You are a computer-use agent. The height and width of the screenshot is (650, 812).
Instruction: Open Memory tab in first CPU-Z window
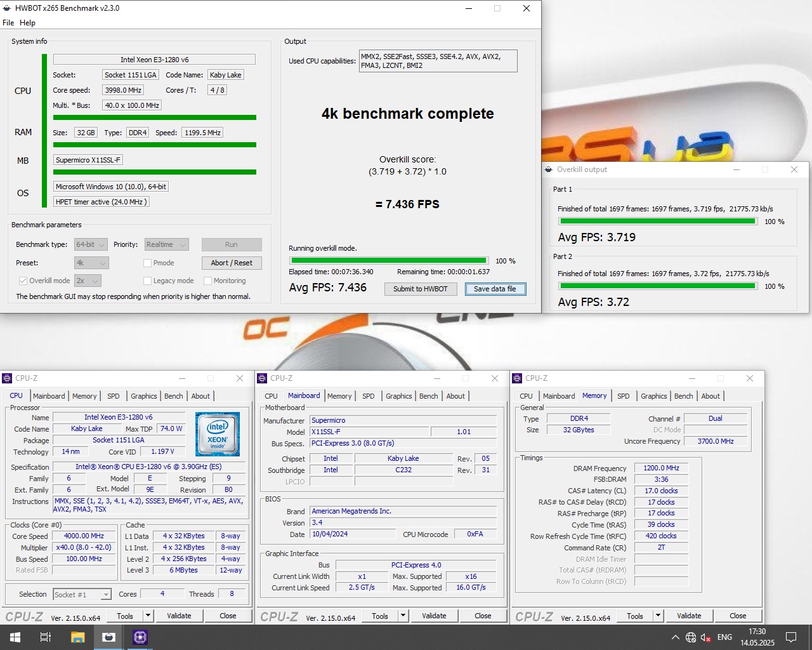click(84, 396)
